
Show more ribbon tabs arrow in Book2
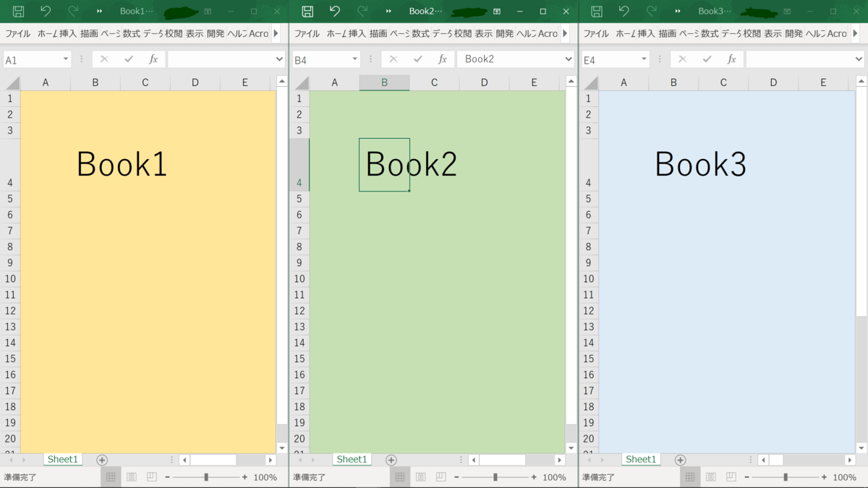click(x=565, y=33)
